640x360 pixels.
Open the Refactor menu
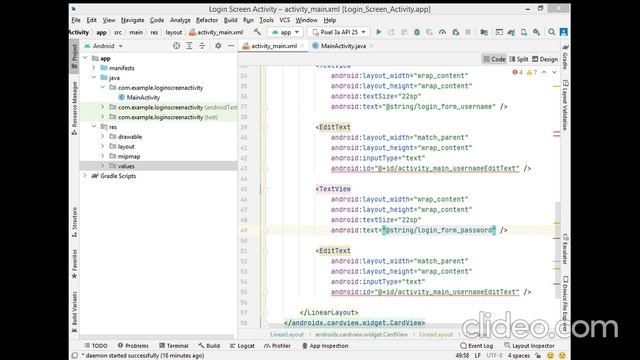click(207, 20)
